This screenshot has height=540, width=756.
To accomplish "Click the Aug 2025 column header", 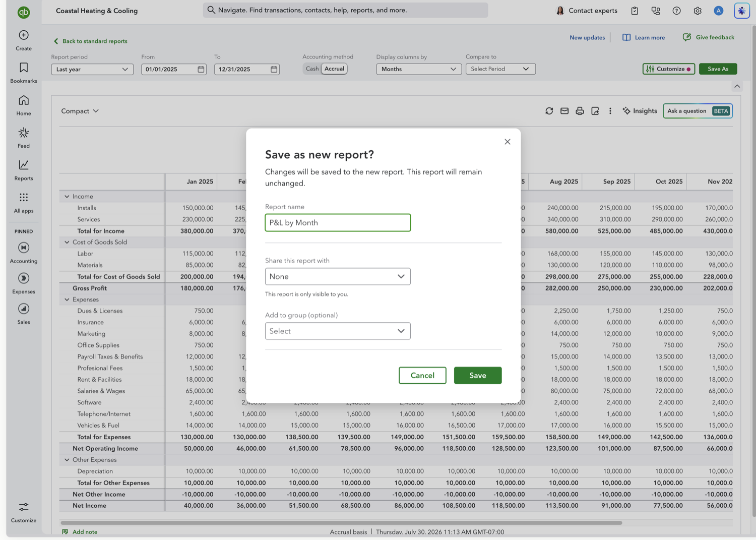I will [563, 182].
